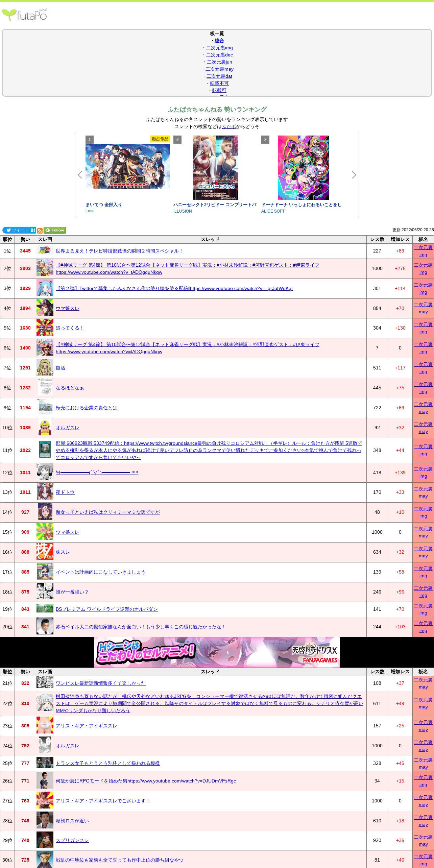Open the まいてつ 全部入り carousel image
The height and width of the screenshot is (868, 434).
(128, 167)
